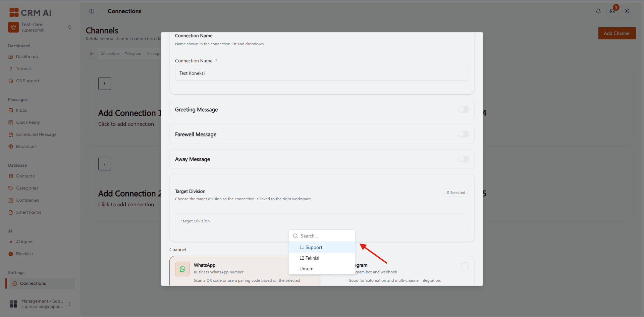The image size is (644, 317).
Task: Enable the Farewell Message toggle
Action: (464, 134)
